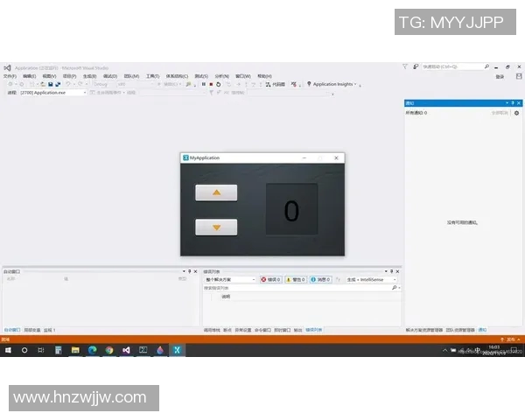This screenshot has height=420, width=525.
Task: Open the Debug configuration dropdown
Action: (103, 84)
